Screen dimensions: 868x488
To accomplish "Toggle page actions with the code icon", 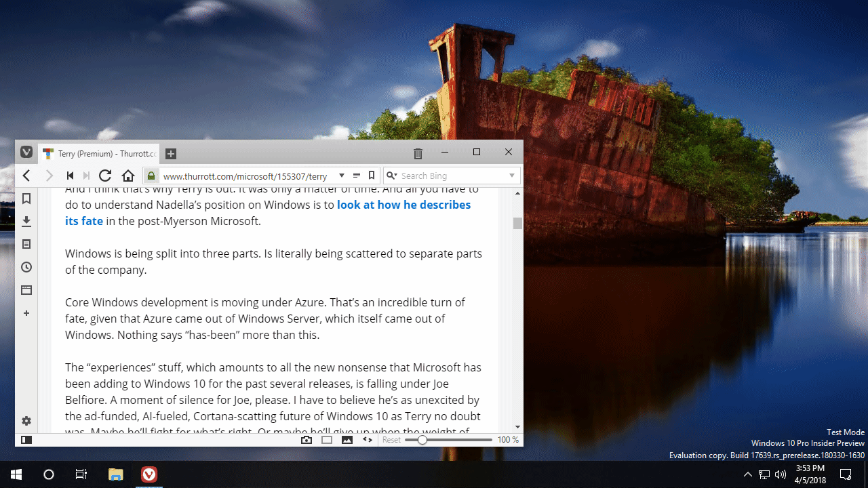I will (x=367, y=439).
